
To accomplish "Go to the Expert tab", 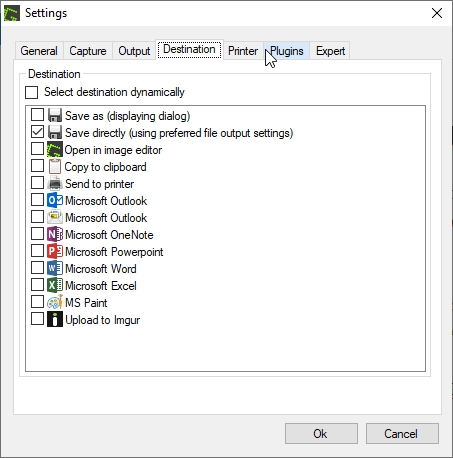I will tap(330, 51).
